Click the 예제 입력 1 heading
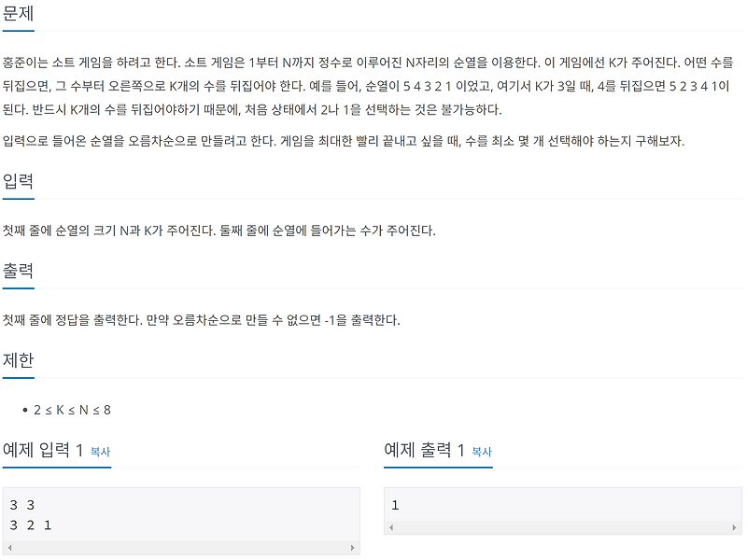Image resolution: width=747 pixels, height=560 pixels. pos(42,450)
